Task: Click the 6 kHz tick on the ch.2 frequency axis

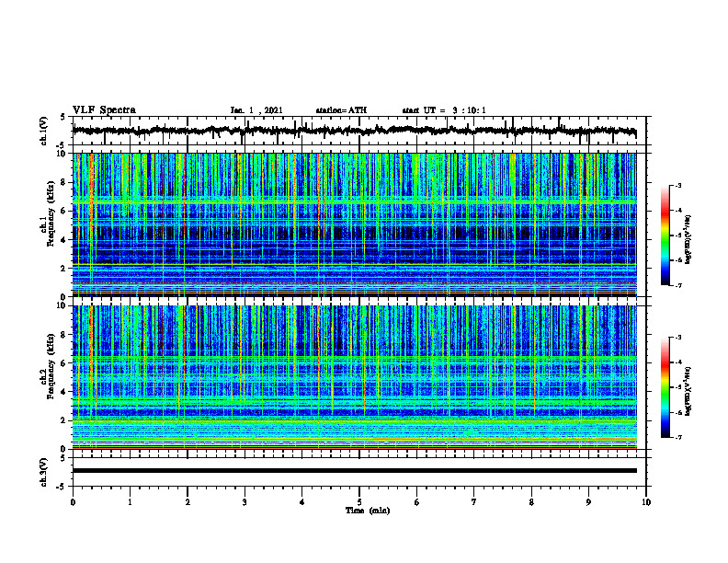Action: click(64, 362)
